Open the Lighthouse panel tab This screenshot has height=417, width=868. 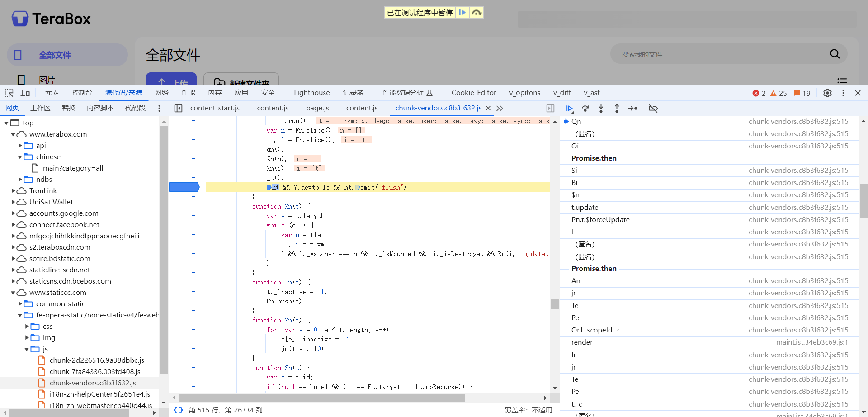click(312, 93)
